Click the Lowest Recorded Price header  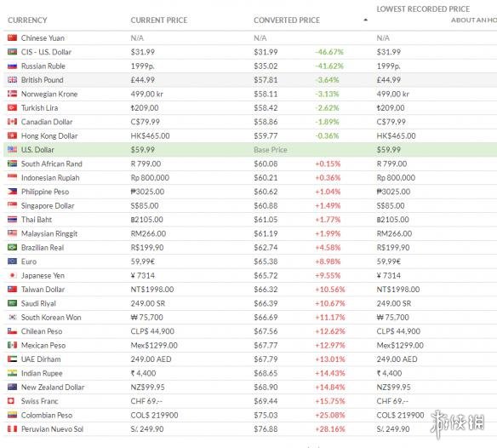(423, 9)
